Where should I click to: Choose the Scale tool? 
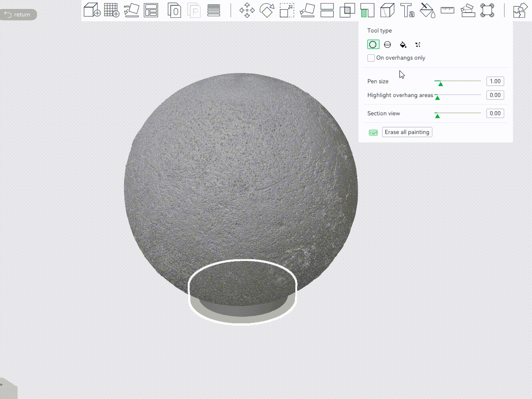[287, 10]
